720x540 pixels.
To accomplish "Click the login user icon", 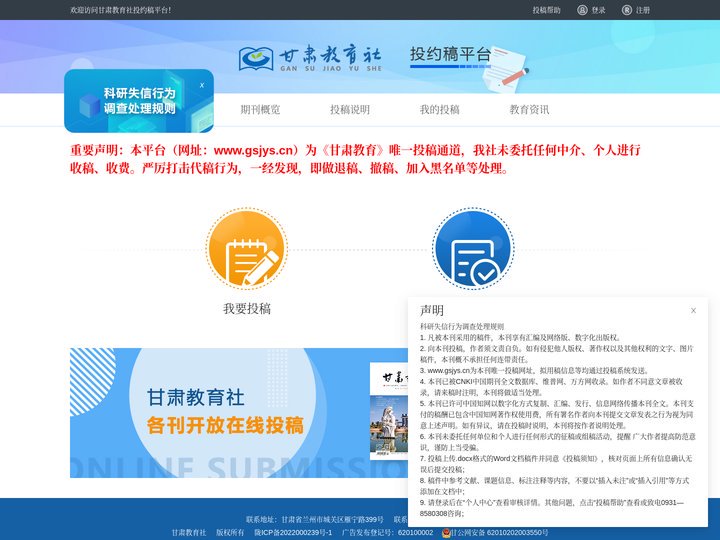I will click(582, 10).
